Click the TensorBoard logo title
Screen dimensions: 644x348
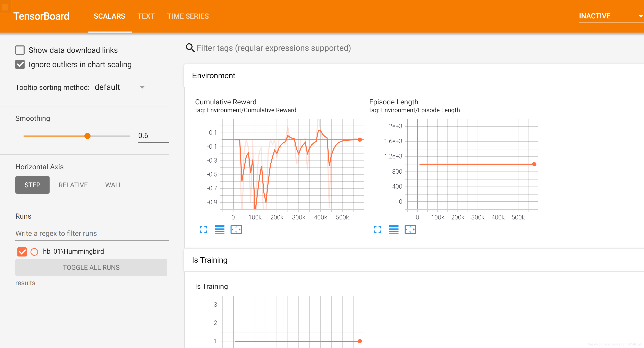[x=41, y=16]
